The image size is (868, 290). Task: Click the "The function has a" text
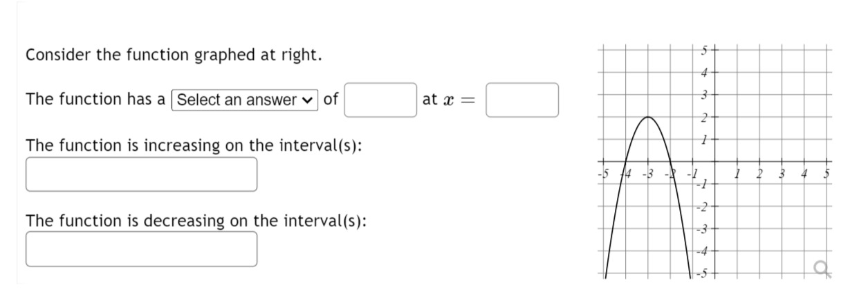[95, 100]
